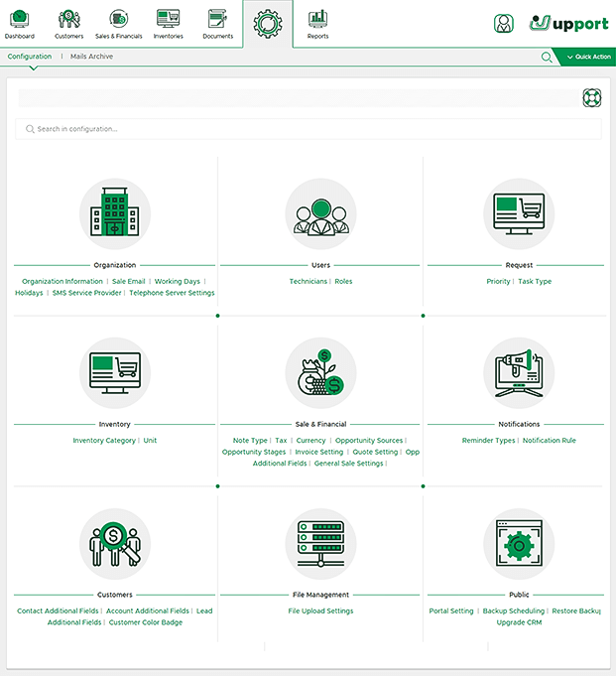616x676 pixels.
Task: Open the Opportunity Stages link
Action: click(x=254, y=452)
